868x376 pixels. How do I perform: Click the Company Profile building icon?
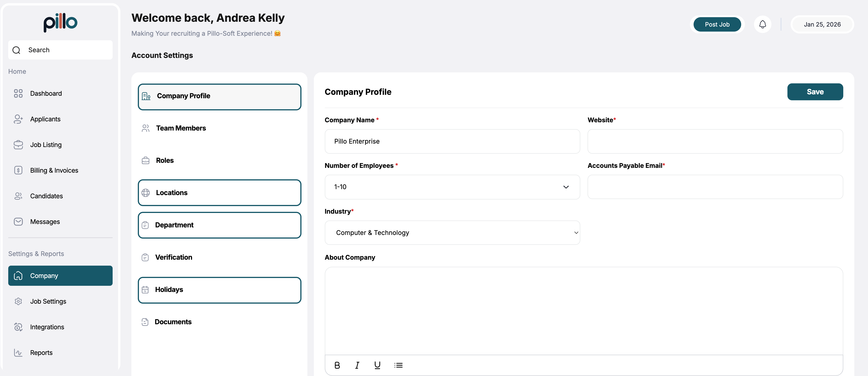point(146,96)
